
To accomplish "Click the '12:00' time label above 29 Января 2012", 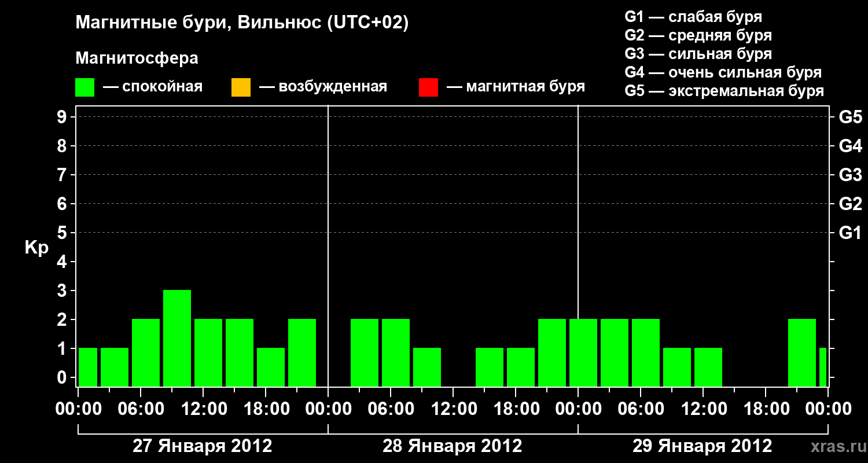I will (x=703, y=409).
